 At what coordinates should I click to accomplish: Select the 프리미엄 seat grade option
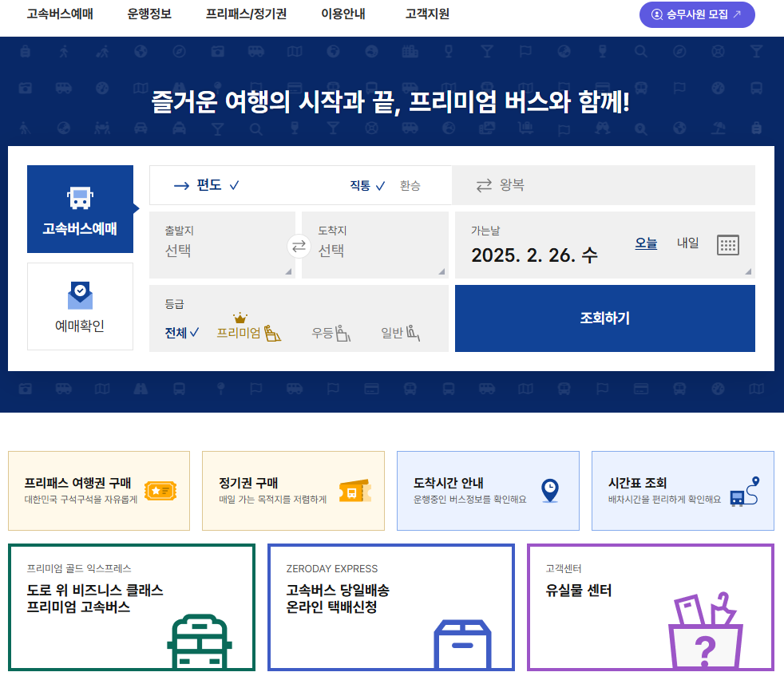(x=248, y=332)
